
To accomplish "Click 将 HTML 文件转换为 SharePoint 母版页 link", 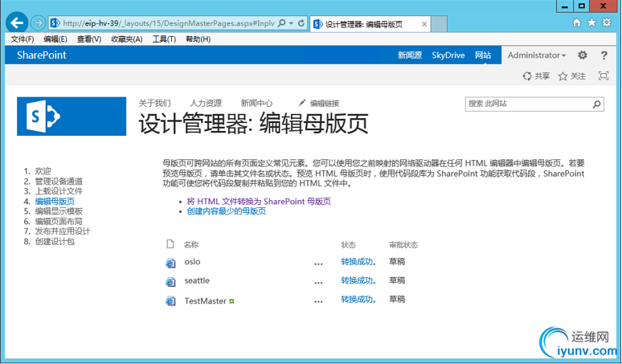I will pyautogui.click(x=258, y=202).
